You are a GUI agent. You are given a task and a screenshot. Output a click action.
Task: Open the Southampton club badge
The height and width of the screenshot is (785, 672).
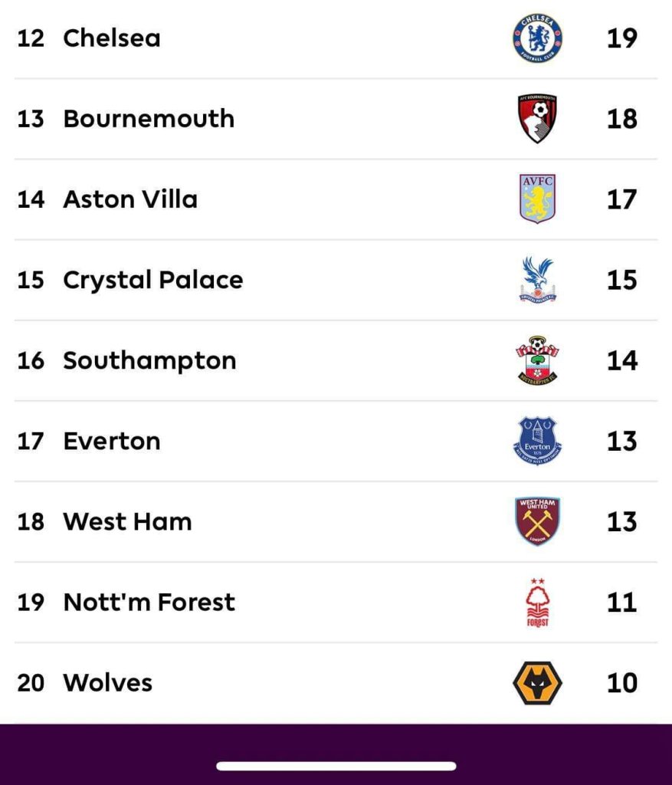[x=537, y=360]
